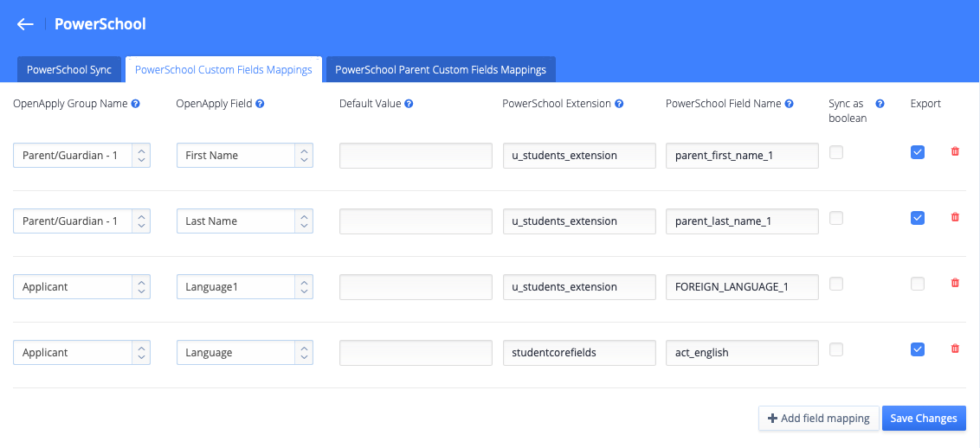The height and width of the screenshot is (448, 980).
Task: Click the studentcorefields extension input field
Action: pos(579,353)
